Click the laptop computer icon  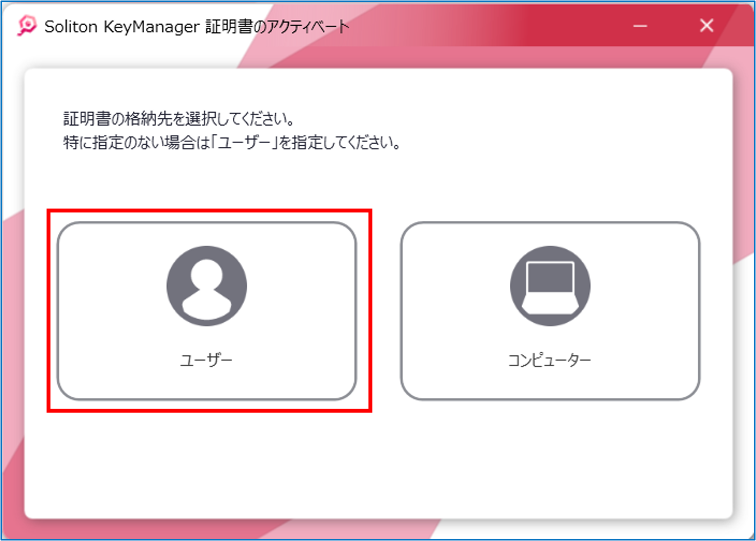[550, 286]
